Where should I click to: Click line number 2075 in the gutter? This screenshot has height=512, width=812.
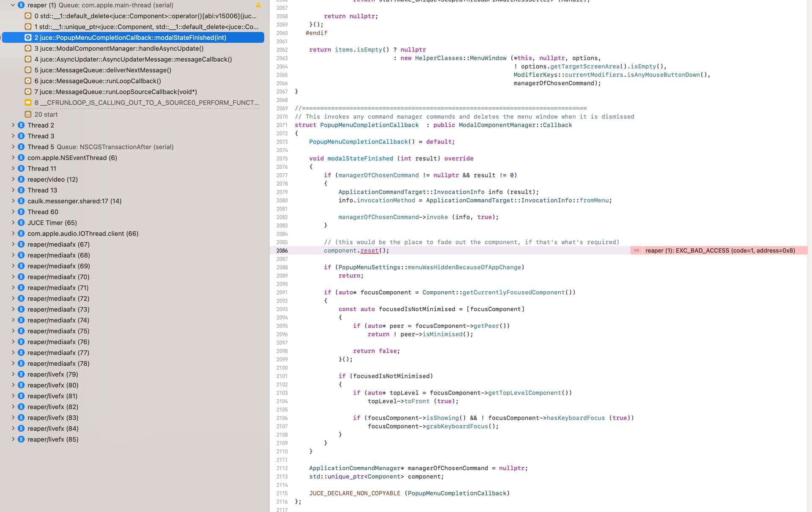pyautogui.click(x=282, y=159)
